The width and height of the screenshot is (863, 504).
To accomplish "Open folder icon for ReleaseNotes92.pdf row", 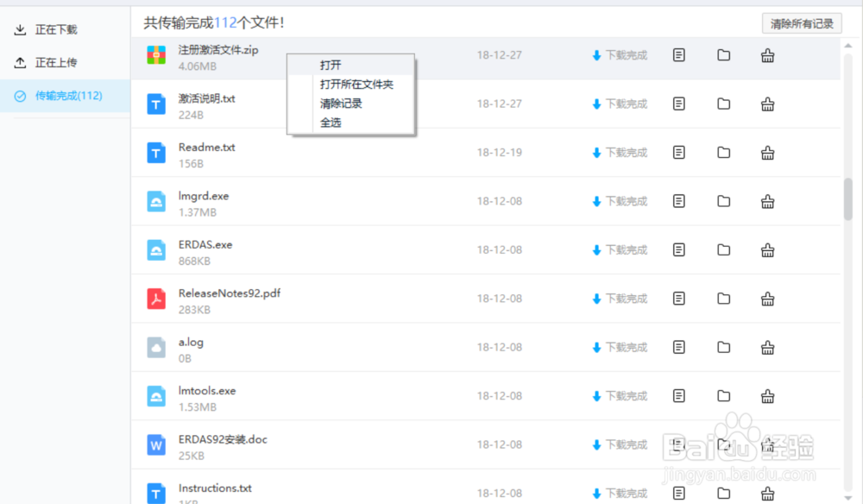I will (724, 299).
